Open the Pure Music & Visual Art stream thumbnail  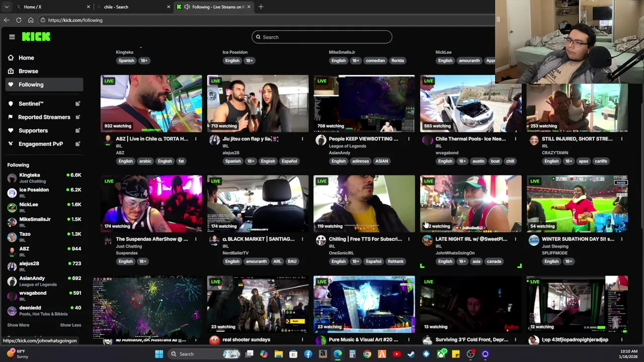[x=364, y=305]
